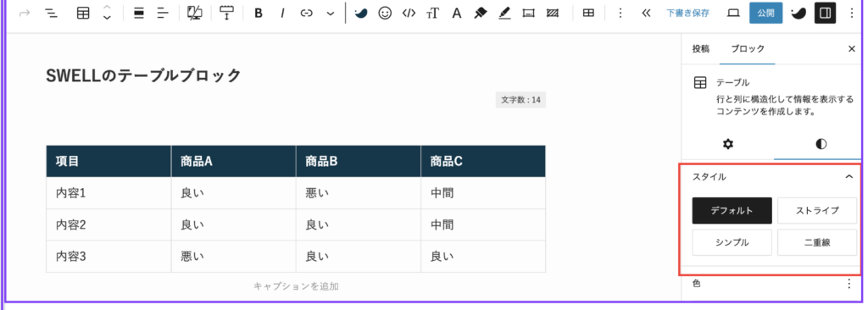Open the text alignment icon
The image size is (868, 310).
[x=163, y=14]
